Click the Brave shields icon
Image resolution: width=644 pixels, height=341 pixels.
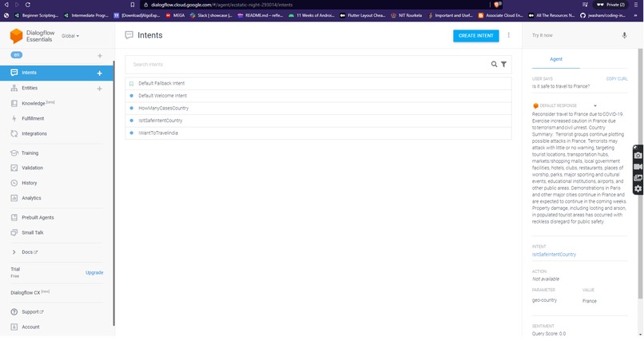click(x=497, y=5)
